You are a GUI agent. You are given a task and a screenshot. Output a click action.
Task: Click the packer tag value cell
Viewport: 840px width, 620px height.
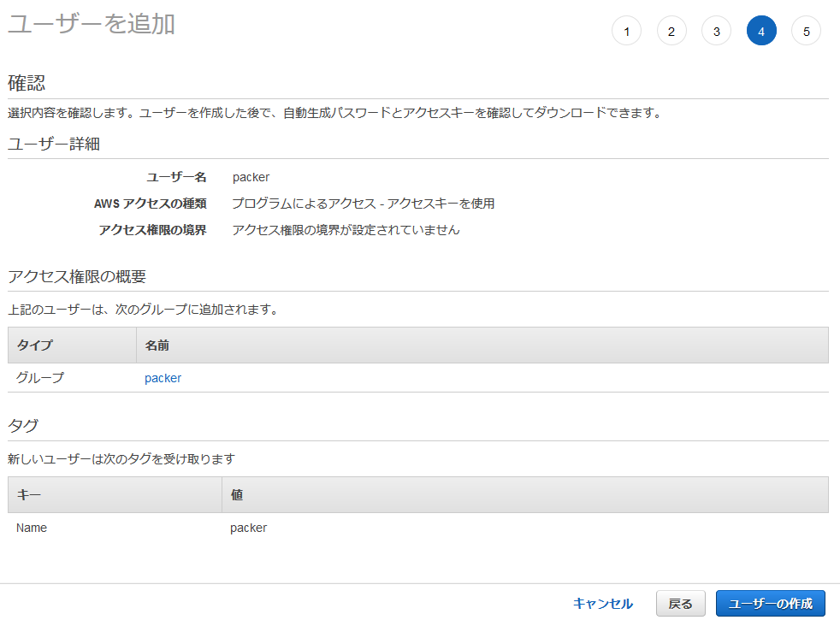coord(248,528)
